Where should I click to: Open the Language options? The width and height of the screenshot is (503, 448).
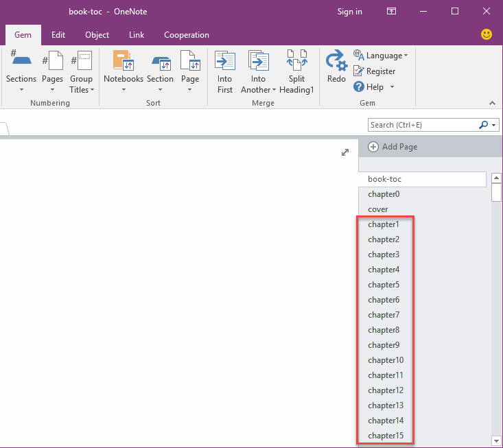click(x=381, y=56)
